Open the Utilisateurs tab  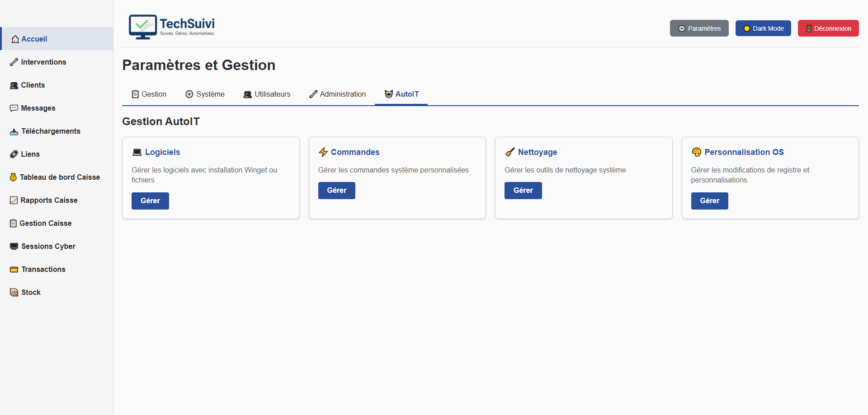point(267,94)
